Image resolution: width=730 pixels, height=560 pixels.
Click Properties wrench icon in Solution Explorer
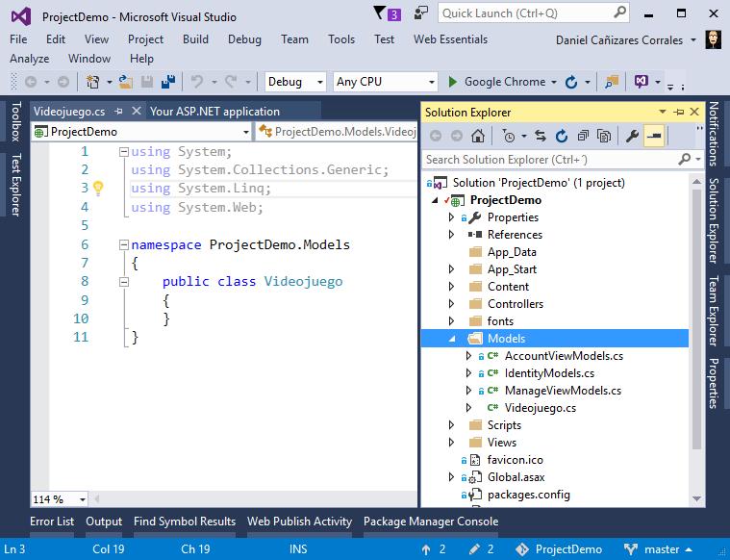pyautogui.click(x=632, y=136)
